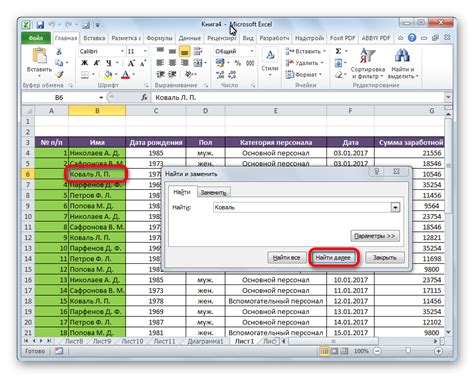Switch to the Данные ribbon tab
Screen dimensions: 474x378
click(x=190, y=38)
